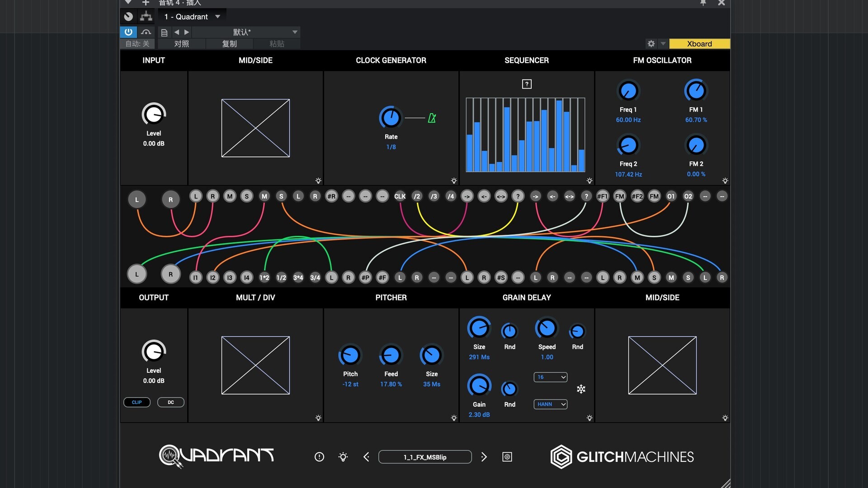
Task: Open plugin settings gear icon
Action: pyautogui.click(x=651, y=44)
